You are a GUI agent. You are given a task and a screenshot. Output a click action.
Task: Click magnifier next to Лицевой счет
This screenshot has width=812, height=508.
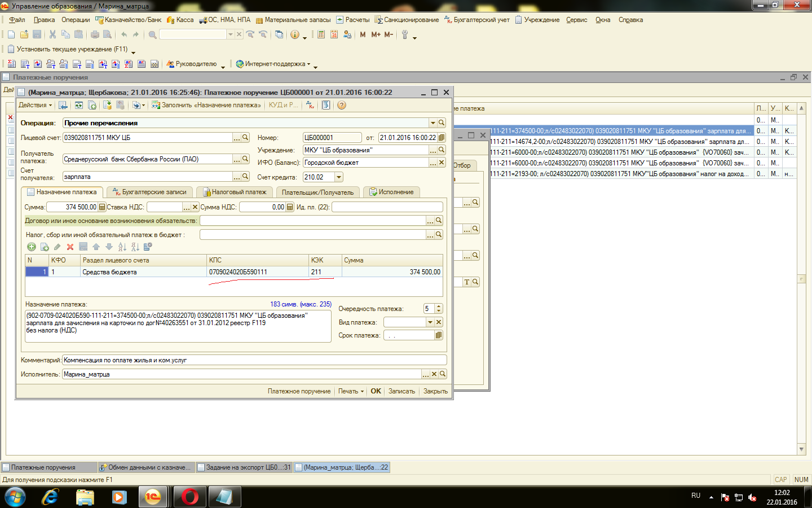[245, 138]
